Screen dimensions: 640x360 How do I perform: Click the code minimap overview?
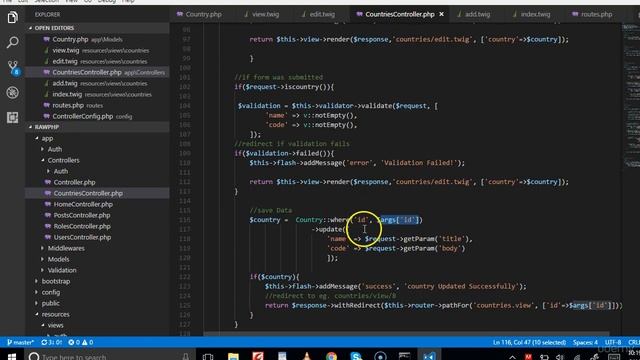point(631,96)
